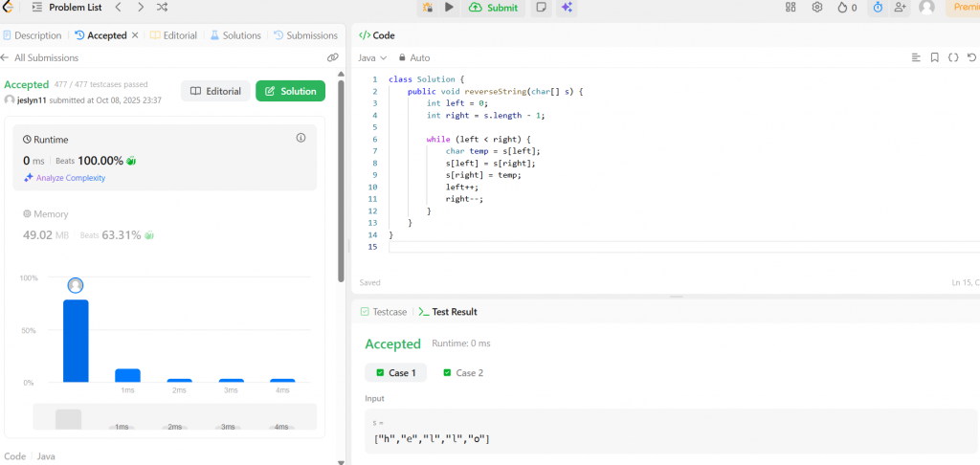Click the avatar marker above the chart bar

(x=76, y=286)
